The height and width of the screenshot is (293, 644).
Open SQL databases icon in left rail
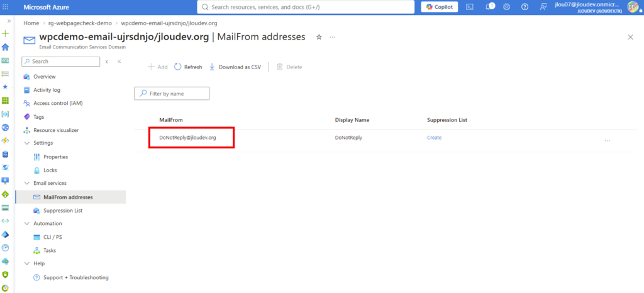5,154
